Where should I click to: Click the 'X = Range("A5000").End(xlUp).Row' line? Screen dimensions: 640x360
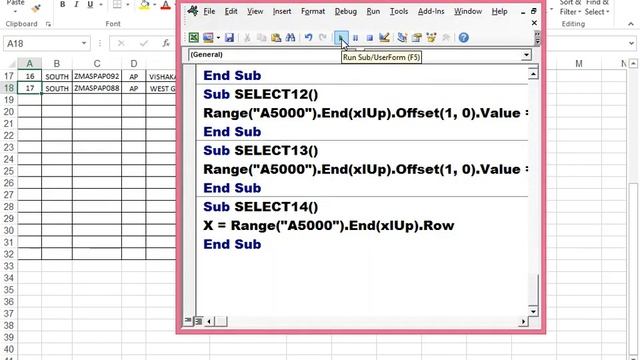pyautogui.click(x=329, y=226)
